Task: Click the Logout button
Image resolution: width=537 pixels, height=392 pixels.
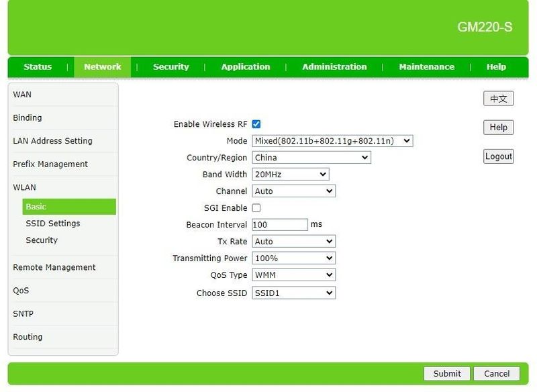Action: [498, 156]
